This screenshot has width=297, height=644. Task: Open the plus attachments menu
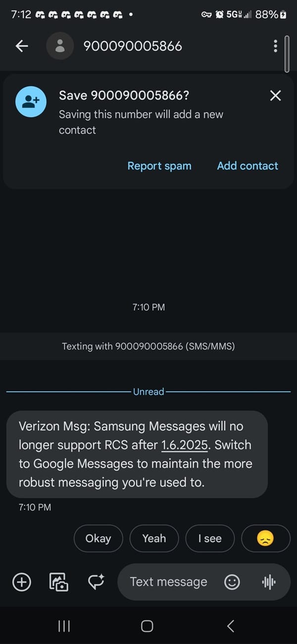tap(21, 582)
